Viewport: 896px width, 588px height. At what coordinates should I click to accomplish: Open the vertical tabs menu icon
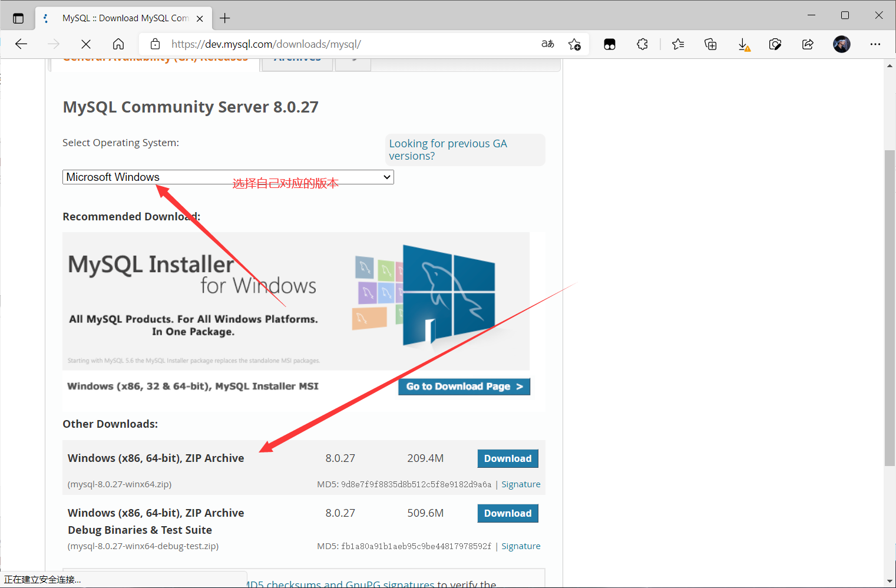point(18,18)
